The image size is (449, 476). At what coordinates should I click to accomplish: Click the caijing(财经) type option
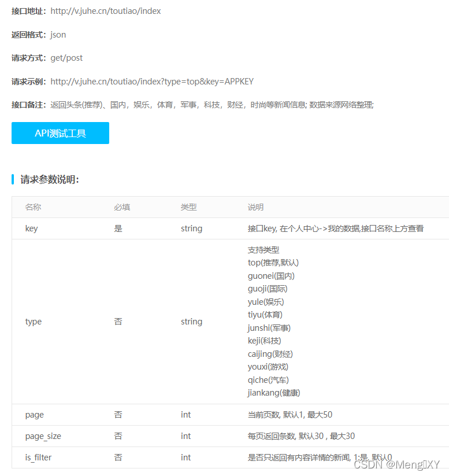[270, 355]
